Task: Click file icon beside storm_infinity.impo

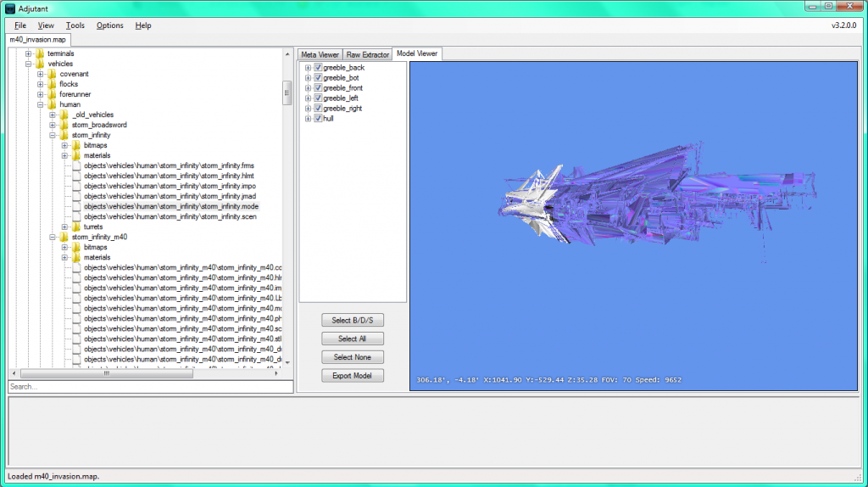Action: point(76,186)
